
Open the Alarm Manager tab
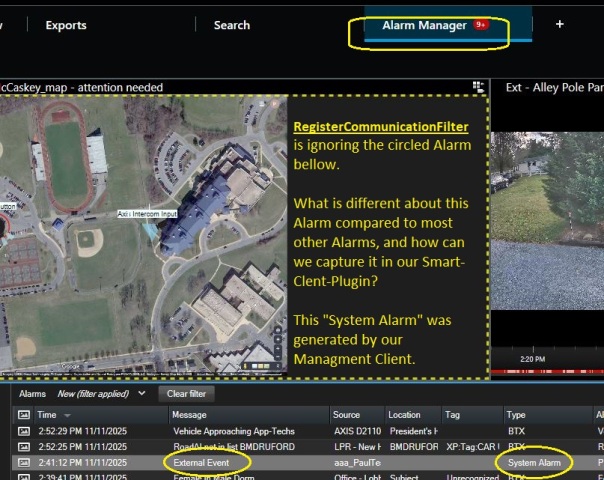pos(424,25)
